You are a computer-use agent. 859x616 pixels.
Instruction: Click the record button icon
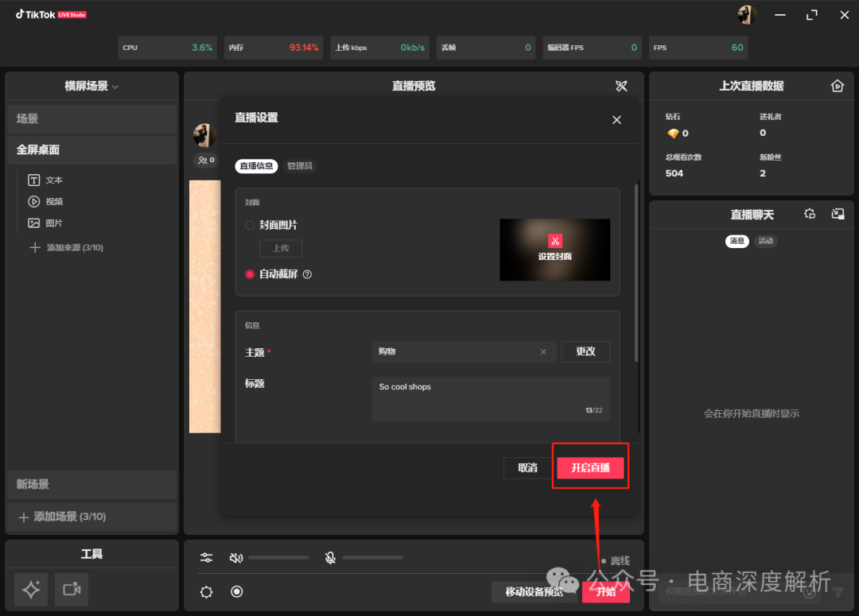pos(236,591)
